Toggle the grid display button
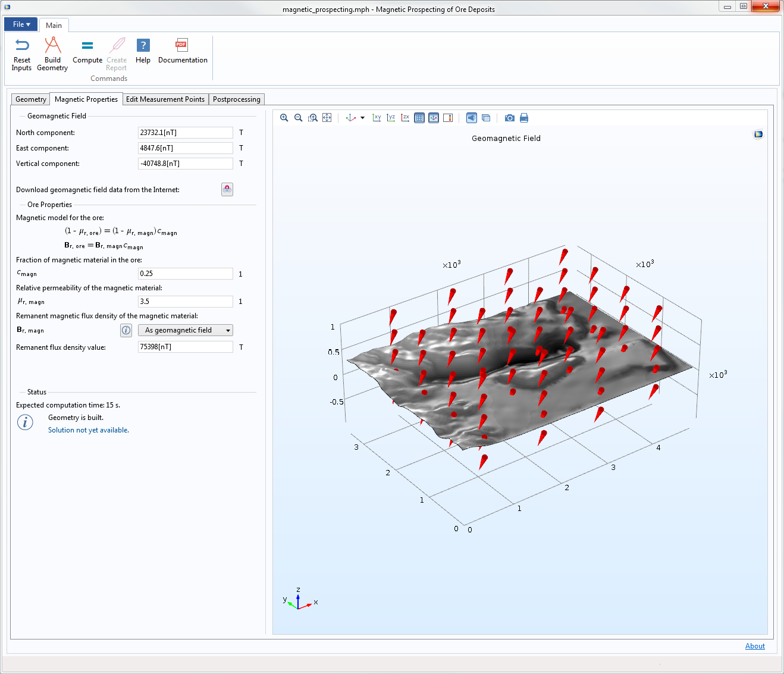The width and height of the screenshot is (784, 674). (419, 118)
